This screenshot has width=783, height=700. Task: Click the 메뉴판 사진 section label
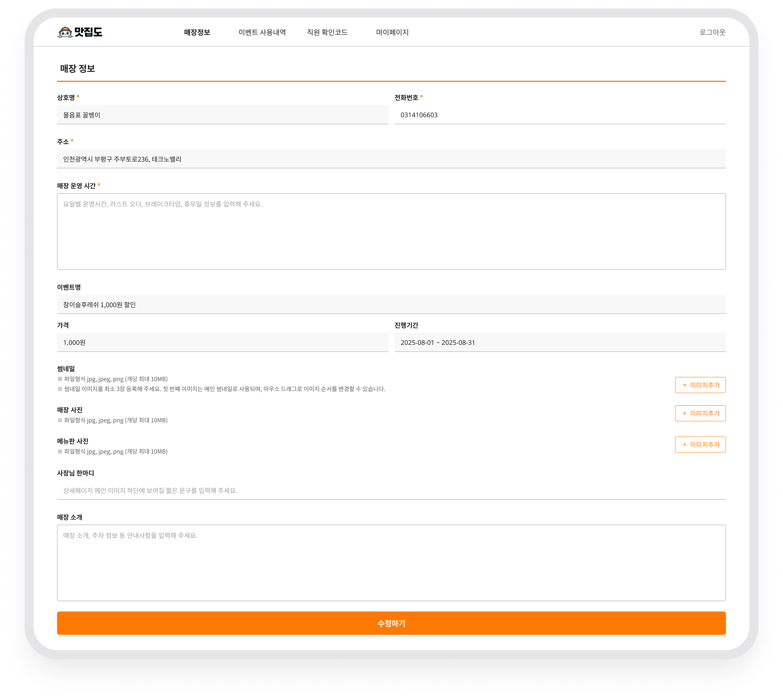[x=73, y=441]
